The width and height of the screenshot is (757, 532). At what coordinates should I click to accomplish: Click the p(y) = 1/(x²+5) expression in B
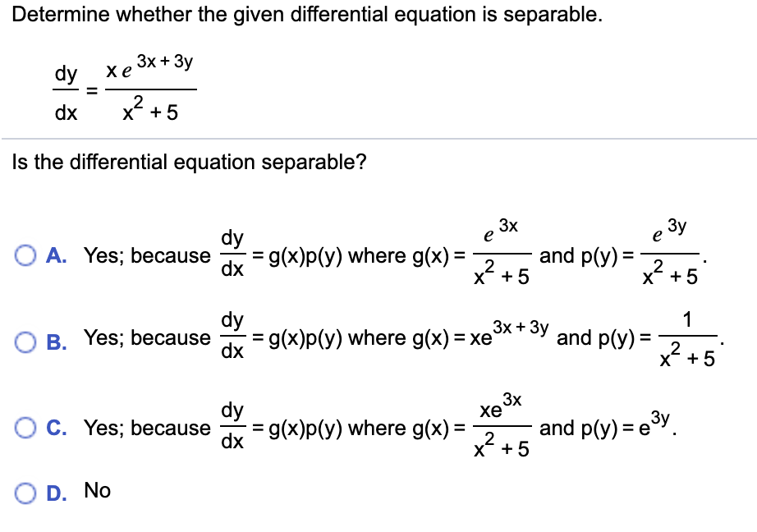[x=690, y=337]
